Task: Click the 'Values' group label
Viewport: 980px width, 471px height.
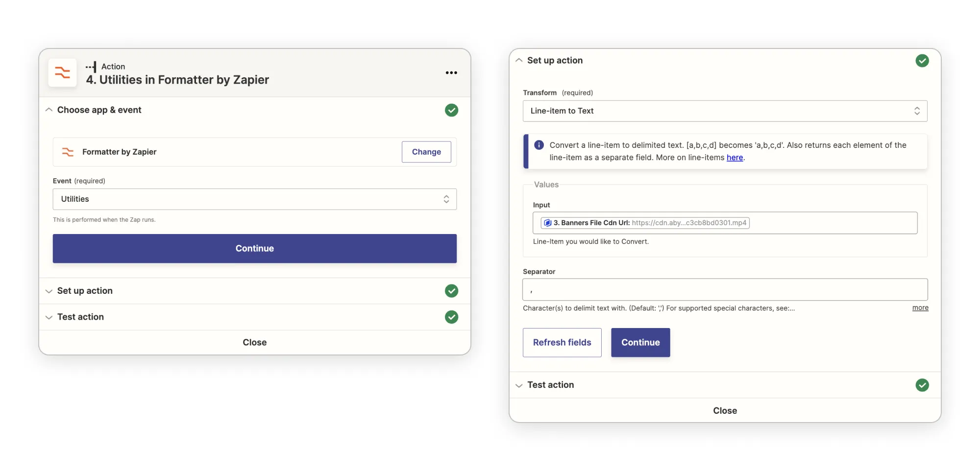Action: click(546, 185)
